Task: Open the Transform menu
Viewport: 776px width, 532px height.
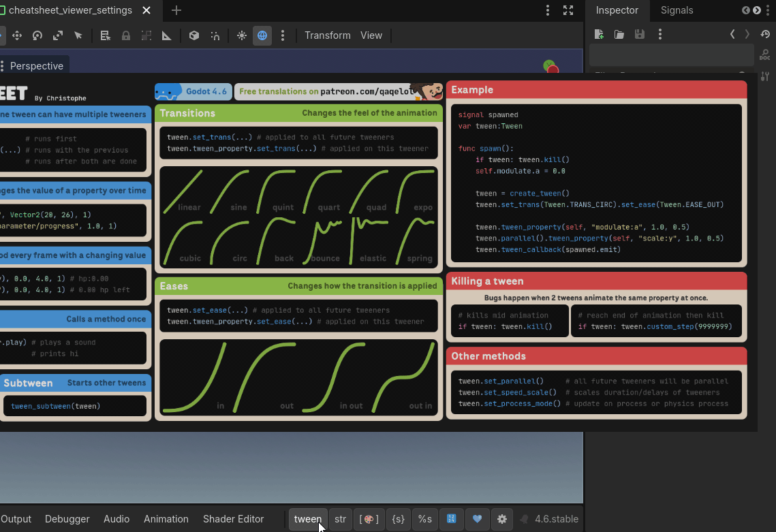Action: (327, 35)
